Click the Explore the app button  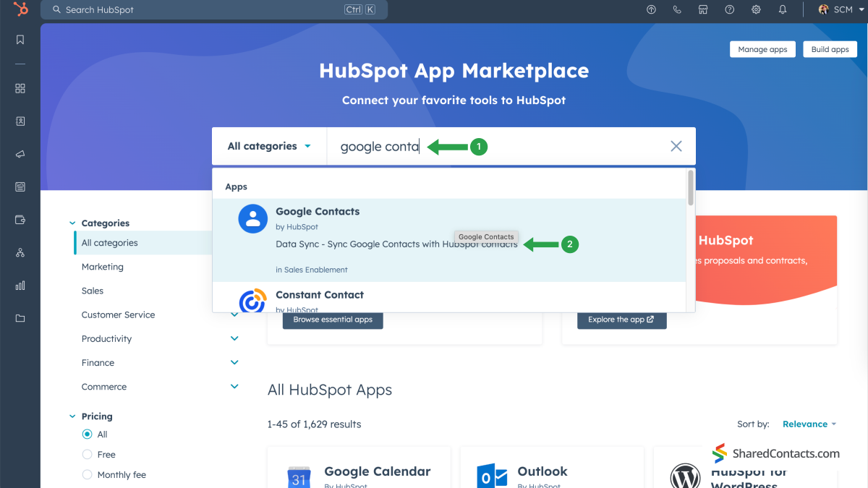(621, 320)
